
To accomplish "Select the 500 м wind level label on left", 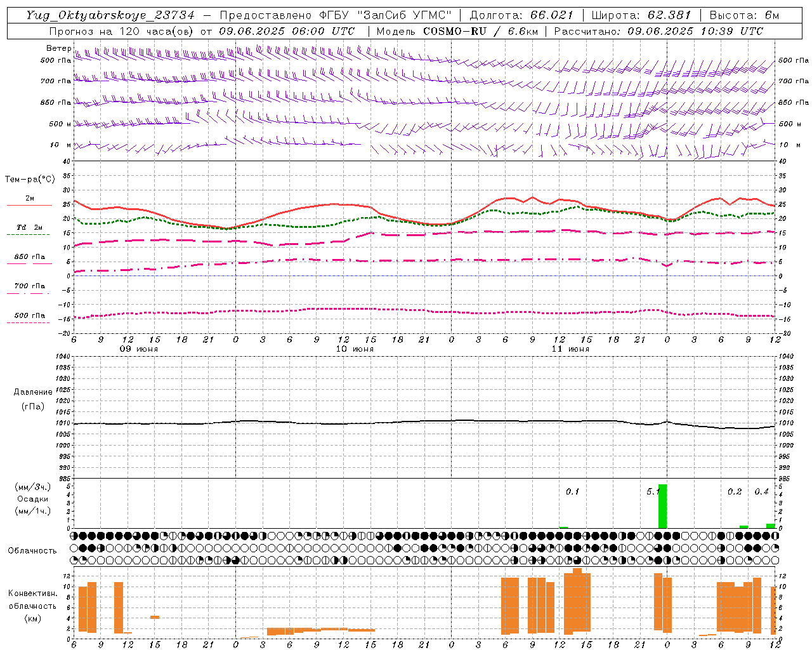I will (60, 124).
